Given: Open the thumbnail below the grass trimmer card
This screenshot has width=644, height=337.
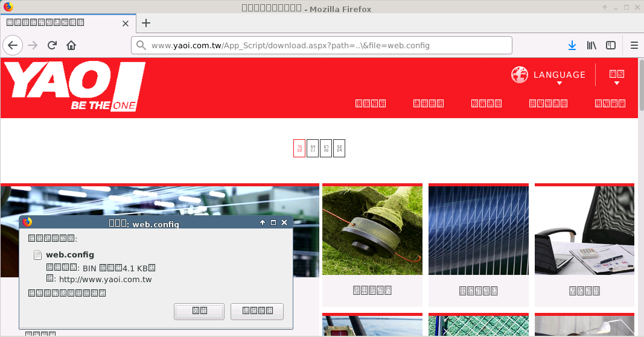Looking at the screenshot, I should [x=372, y=326].
